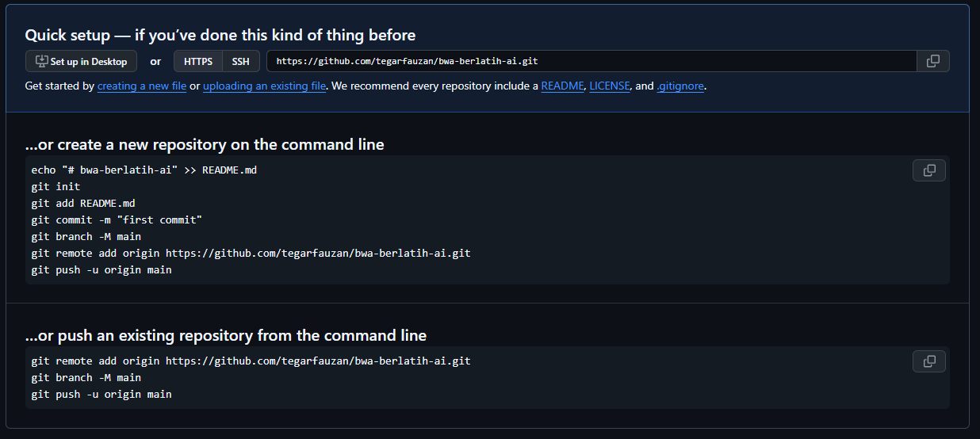Open the creating a new file link

(x=142, y=86)
